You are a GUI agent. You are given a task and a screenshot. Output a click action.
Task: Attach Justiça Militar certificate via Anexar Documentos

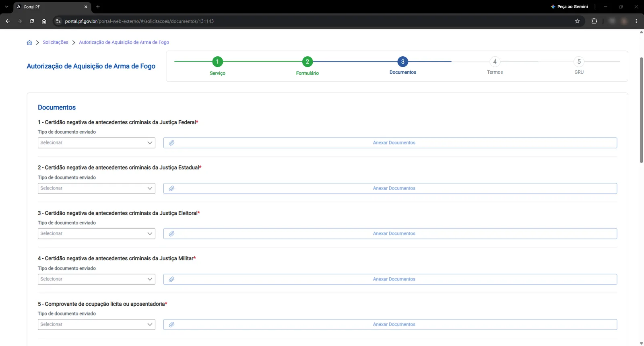click(390, 279)
